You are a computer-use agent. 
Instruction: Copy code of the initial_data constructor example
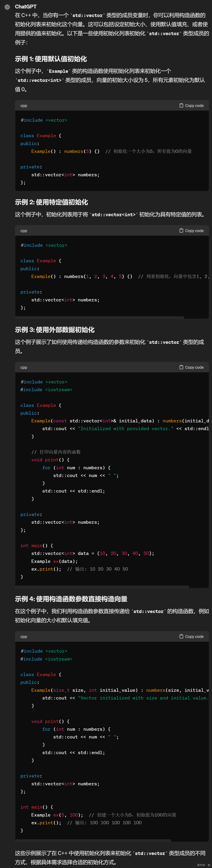click(191, 367)
